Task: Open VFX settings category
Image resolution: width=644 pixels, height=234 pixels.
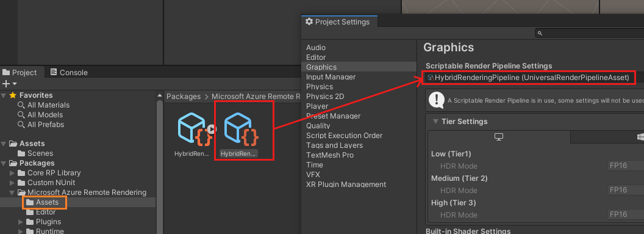Action: coord(313,175)
